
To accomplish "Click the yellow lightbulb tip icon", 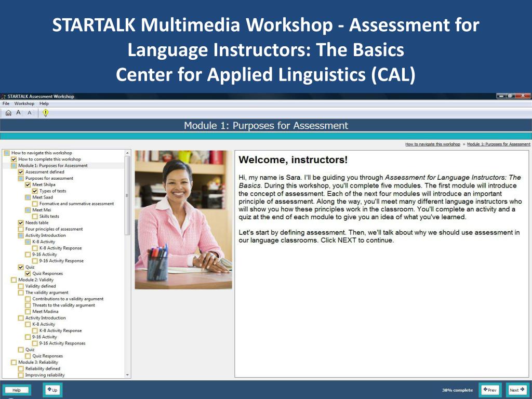I will coord(46,113).
